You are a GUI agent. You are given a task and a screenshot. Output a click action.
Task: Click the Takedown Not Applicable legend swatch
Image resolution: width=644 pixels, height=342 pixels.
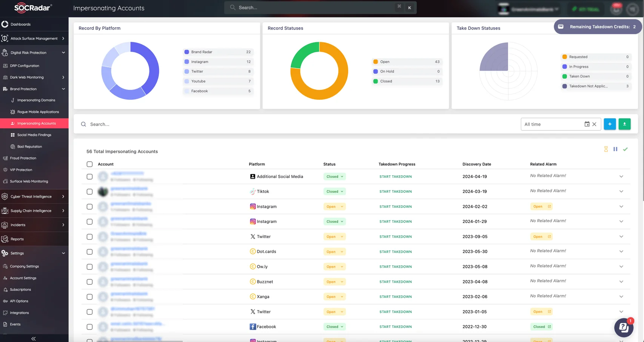[x=565, y=86]
